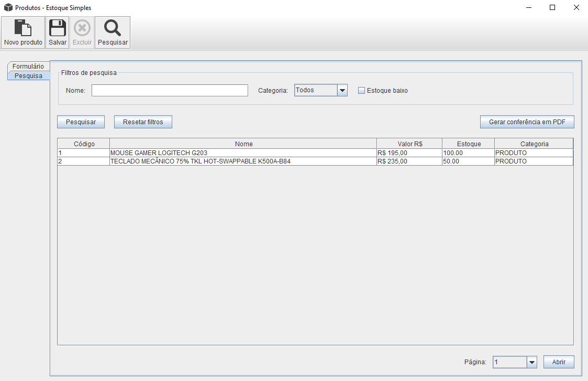Click the Excluir toolbar icon
Image resolution: width=588 pixels, height=381 pixels.
[x=82, y=28]
